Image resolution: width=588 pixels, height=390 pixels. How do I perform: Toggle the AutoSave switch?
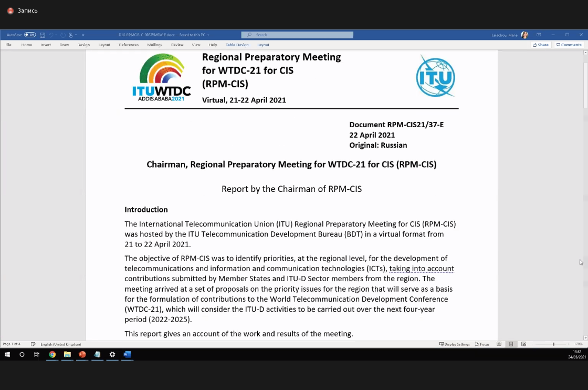click(x=30, y=35)
